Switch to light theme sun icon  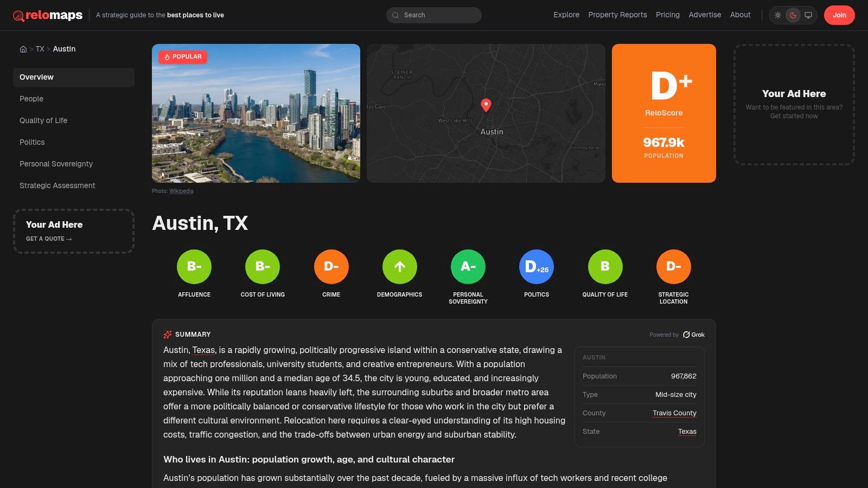pyautogui.click(x=778, y=15)
